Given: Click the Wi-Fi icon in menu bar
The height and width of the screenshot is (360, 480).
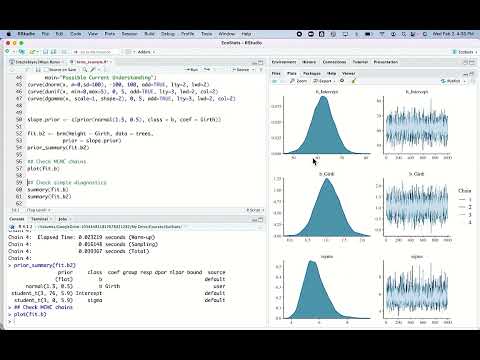Looking at the screenshot, I should (382, 34).
